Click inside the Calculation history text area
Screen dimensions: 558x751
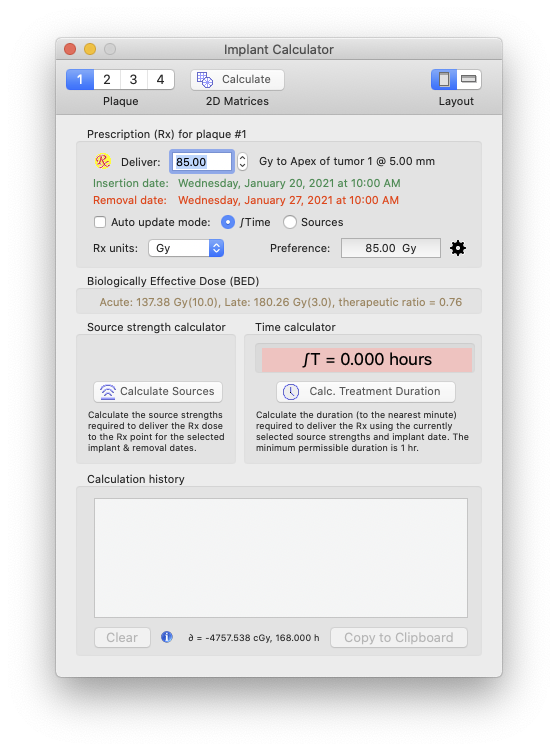click(281, 558)
